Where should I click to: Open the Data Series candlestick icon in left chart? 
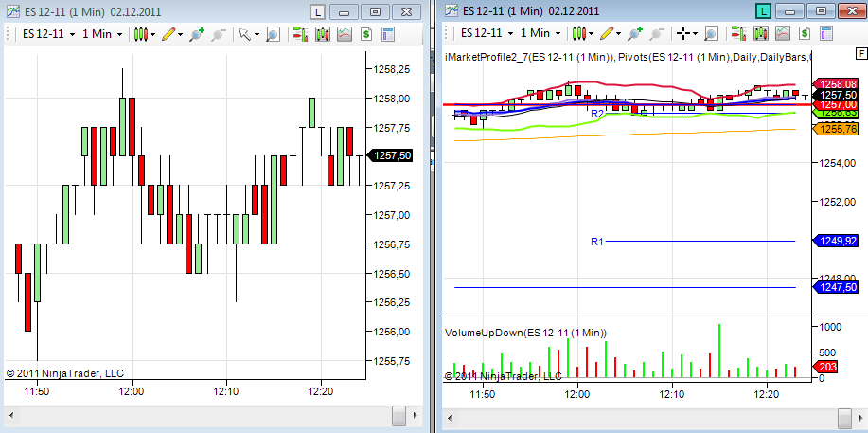pos(323,34)
